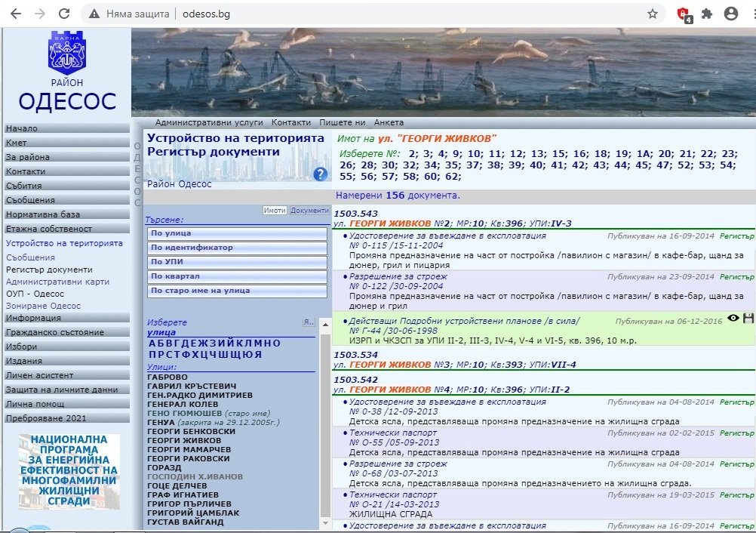The image size is (756, 533).
Task: Expand the По квартал search option
Action: tap(237, 276)
